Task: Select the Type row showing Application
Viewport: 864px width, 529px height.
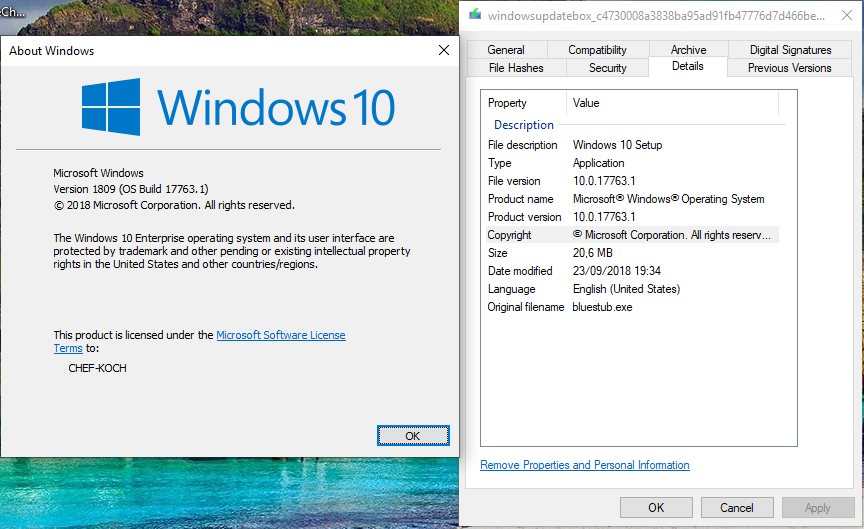Action: 633,163
